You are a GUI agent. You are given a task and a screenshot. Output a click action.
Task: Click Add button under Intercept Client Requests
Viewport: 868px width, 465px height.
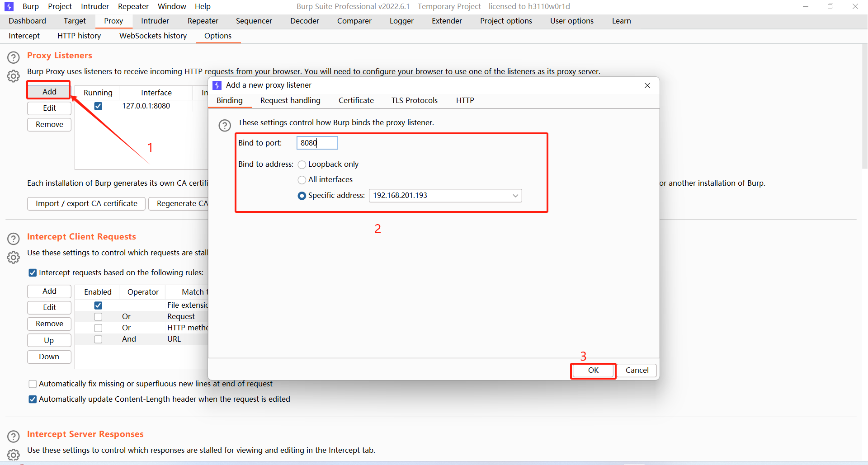click(49, 291)
